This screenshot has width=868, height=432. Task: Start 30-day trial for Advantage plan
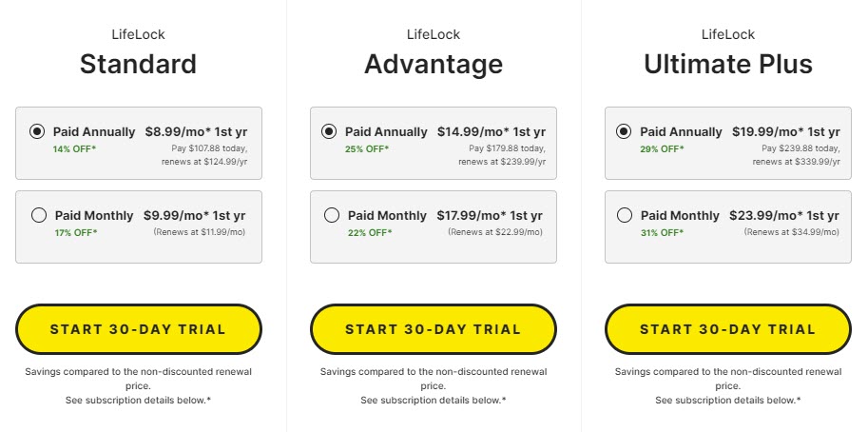(x=434, y=329)
